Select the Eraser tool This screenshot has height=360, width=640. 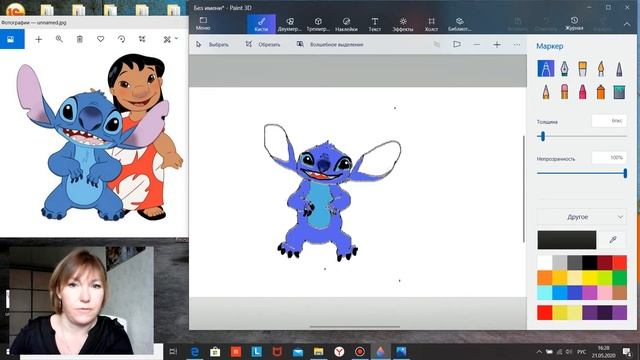pos(564,92)
